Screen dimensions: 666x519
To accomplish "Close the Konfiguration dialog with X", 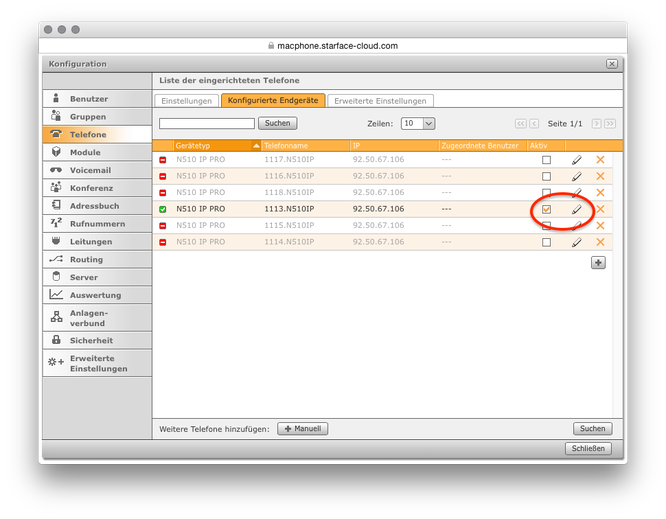I will pos(612,64).
